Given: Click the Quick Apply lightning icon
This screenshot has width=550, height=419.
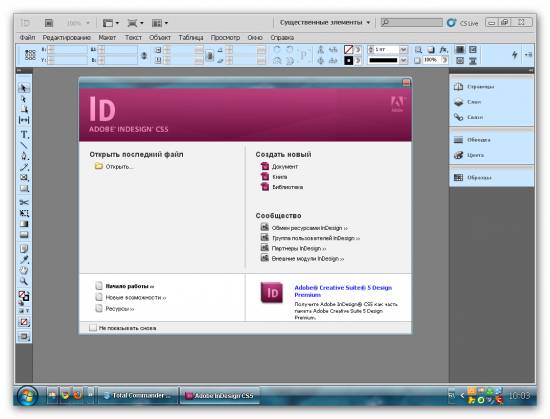Looking at the screenshot, I should click(515, 55).
